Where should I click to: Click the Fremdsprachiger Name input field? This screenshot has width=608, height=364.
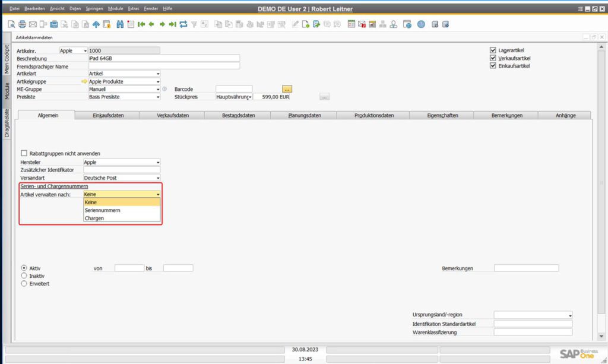164,66
